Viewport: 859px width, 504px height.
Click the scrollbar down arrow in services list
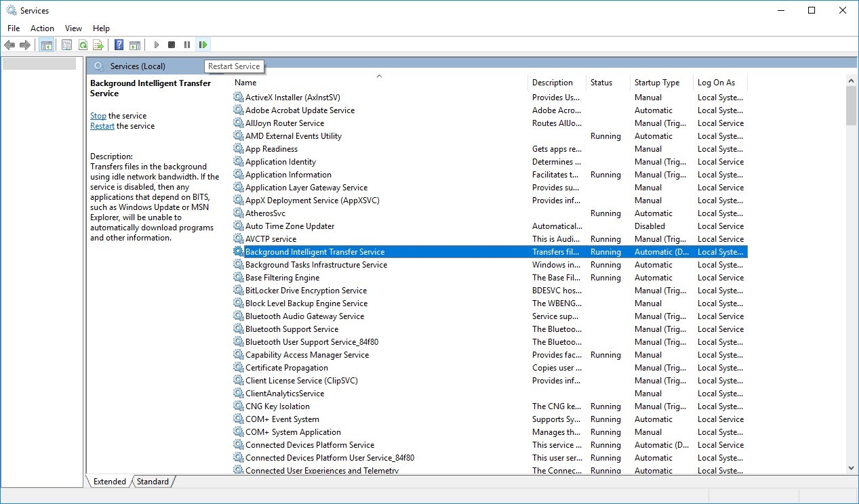click(x=852, y=468)
